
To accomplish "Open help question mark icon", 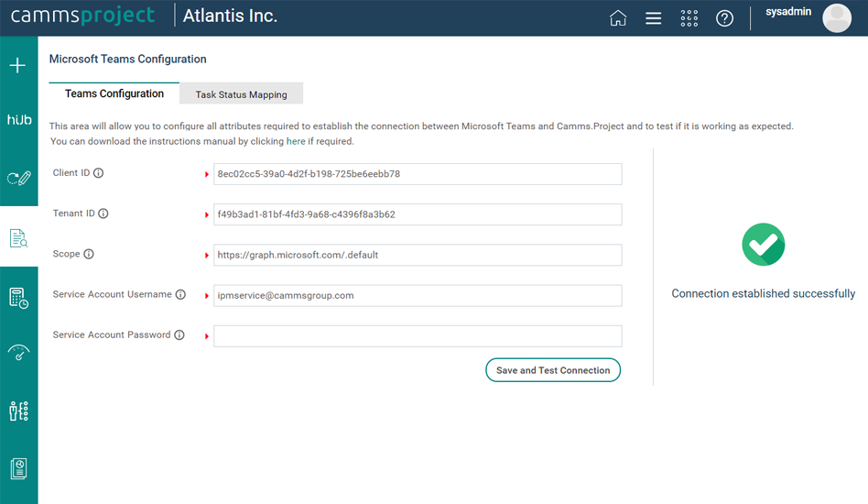I will (724, 18).
